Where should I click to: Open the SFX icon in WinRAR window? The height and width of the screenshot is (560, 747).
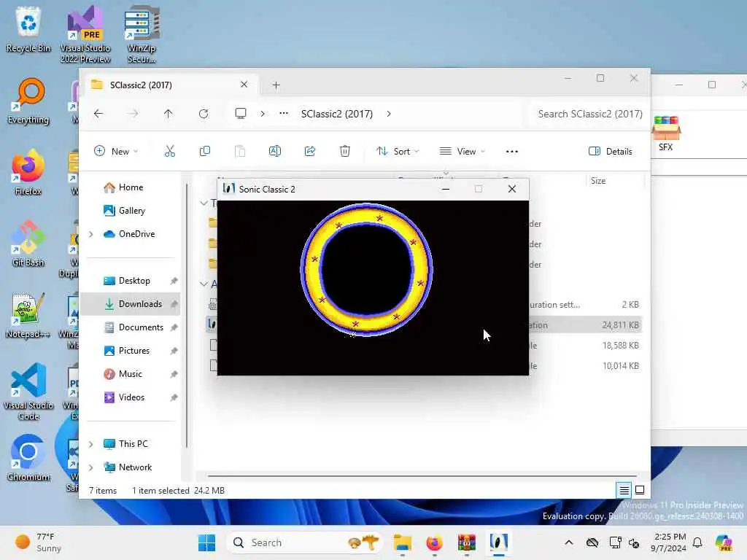tap(665, 133)
